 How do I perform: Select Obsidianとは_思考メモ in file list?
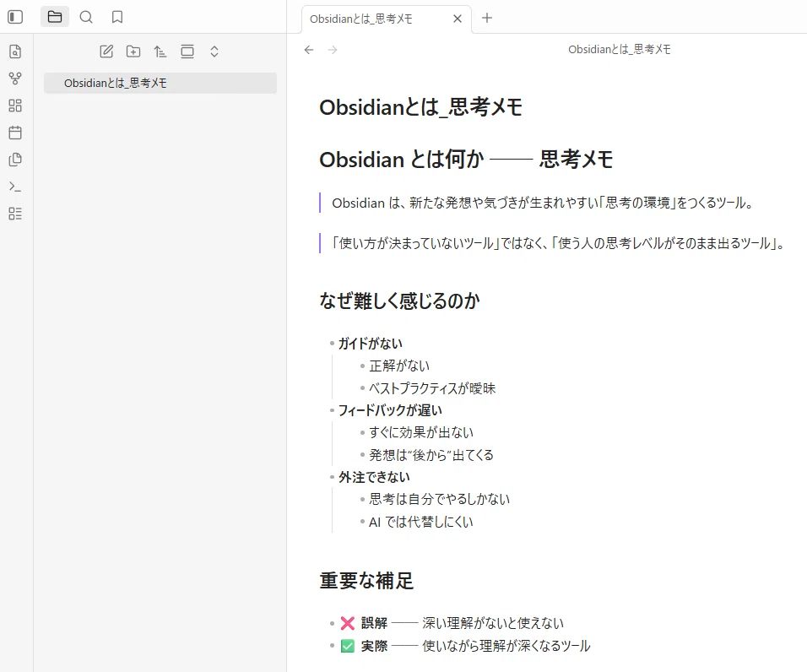tap(160, 83)
